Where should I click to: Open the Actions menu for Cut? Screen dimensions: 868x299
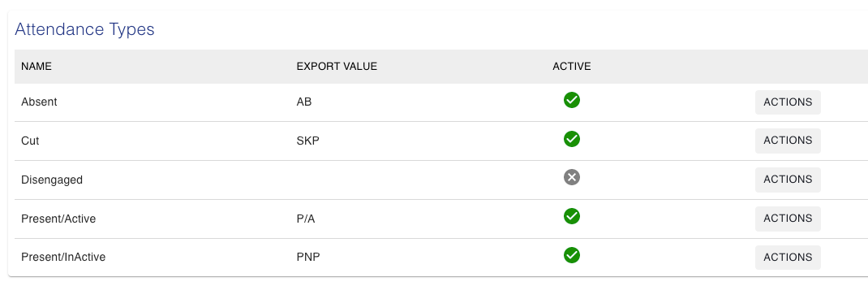coord(788,141)
